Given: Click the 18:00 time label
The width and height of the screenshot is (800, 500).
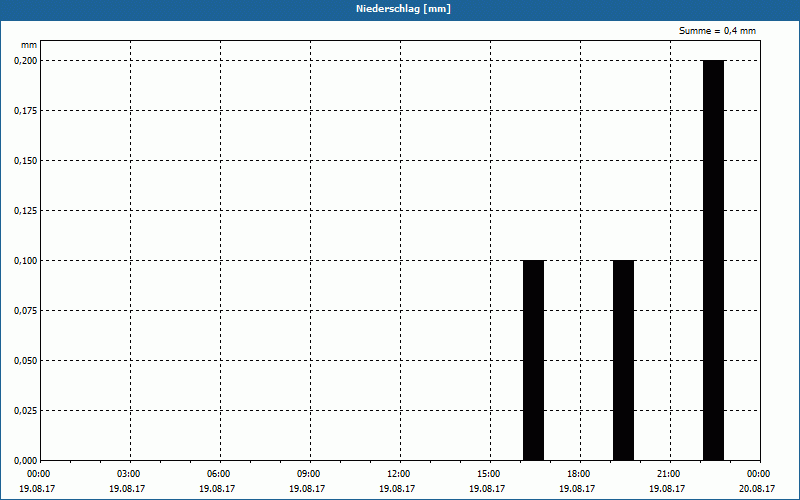Looking at the screenshot, I should [579, 474].
